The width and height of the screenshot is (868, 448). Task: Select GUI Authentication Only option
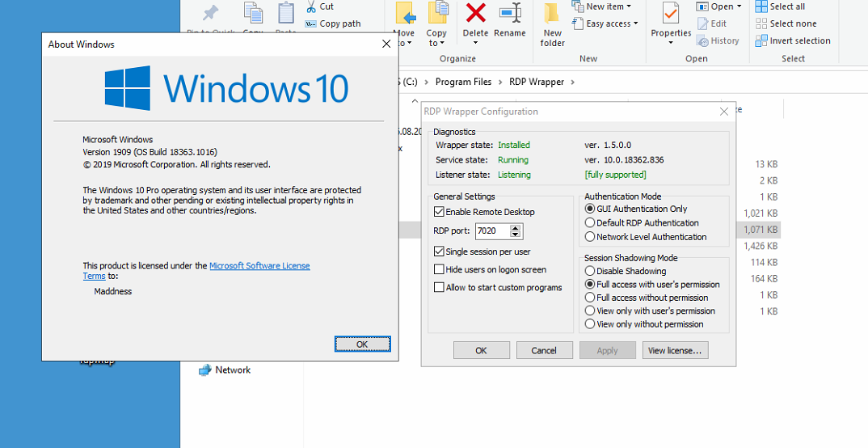pyautogui.click(x=590, y=209)
